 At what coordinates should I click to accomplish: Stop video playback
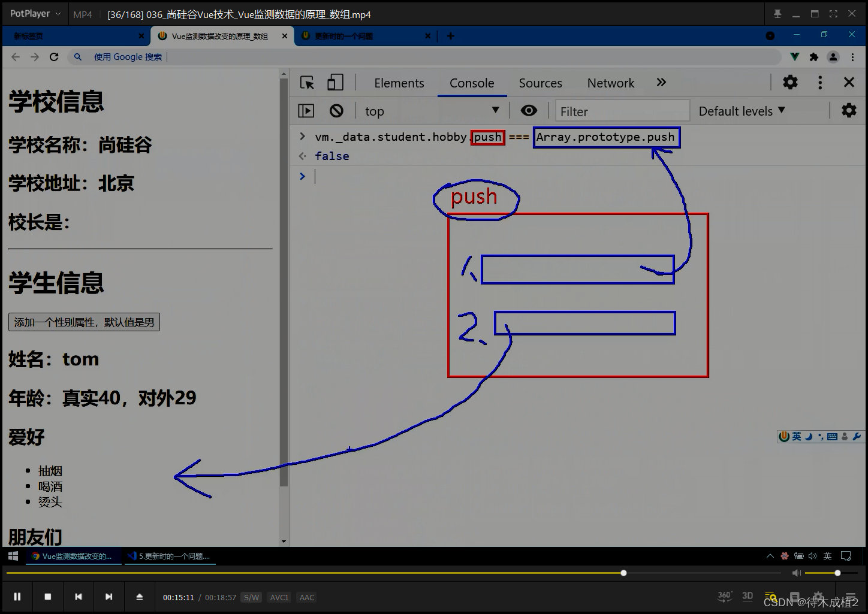tap(48, 597)
